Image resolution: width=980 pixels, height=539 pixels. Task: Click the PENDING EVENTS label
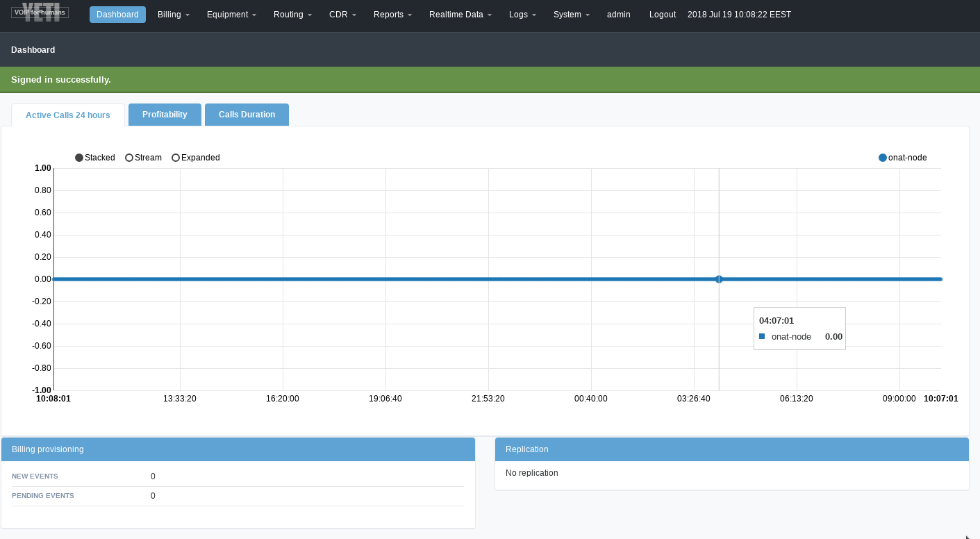tap(43, 496)
